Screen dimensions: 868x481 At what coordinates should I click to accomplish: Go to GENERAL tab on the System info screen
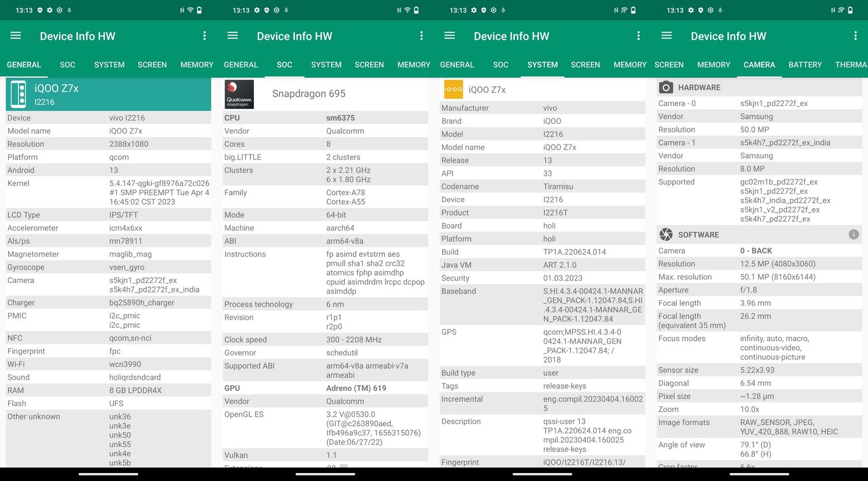(x=457, y=65)
